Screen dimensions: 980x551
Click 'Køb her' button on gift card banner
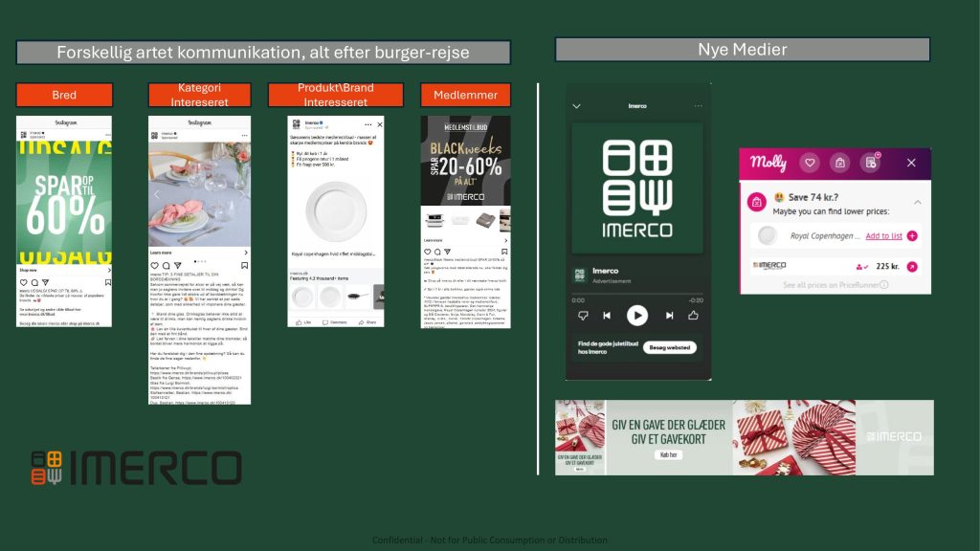(x=669, y=454)
